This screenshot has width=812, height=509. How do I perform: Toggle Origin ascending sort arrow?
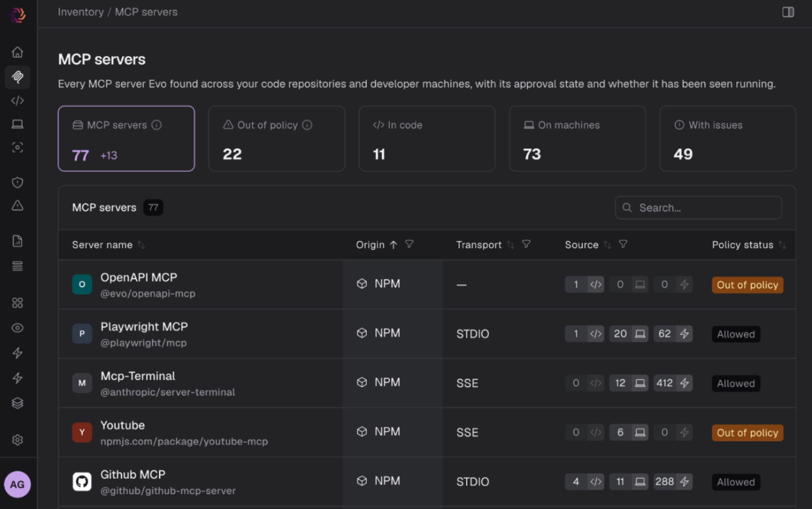click(x=393, y=245)
